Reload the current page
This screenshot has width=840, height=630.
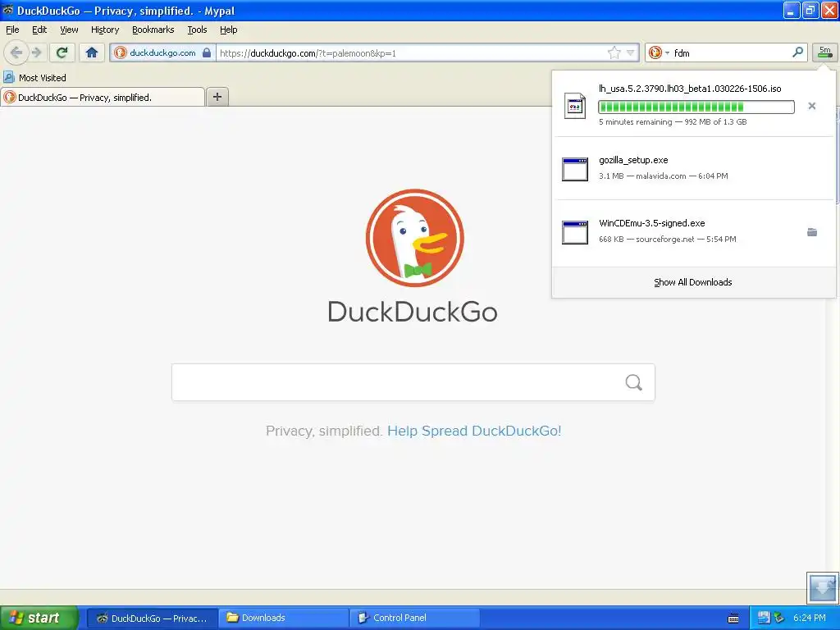pos(62,52)
